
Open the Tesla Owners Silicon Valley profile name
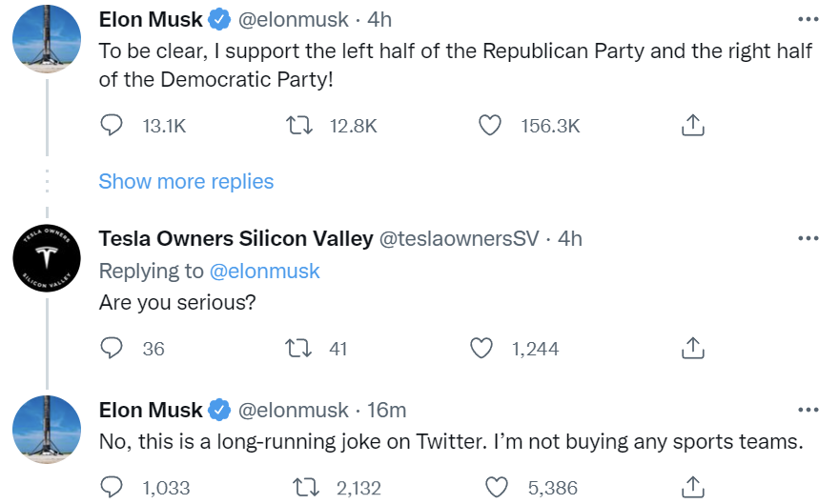[235, 238]
